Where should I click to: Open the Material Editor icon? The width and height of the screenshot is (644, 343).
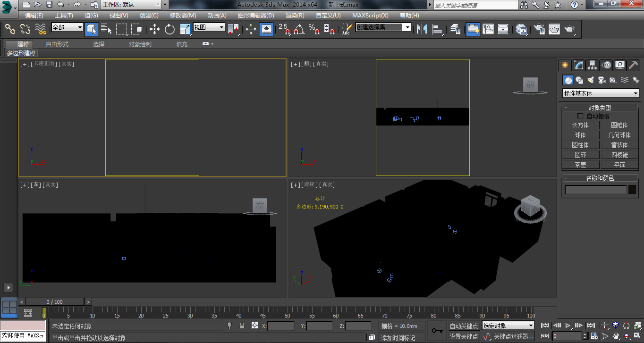pos(521,29)
